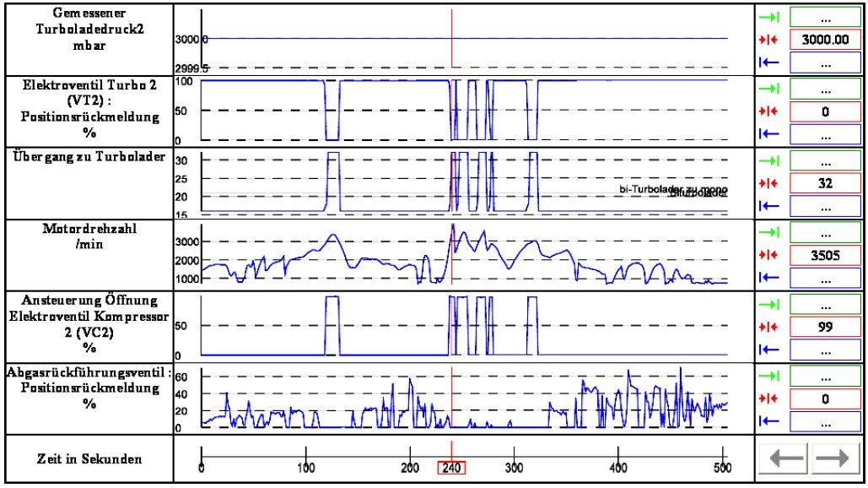Select the Gemessener Turboladedruck2 mbar label
This screenshot has width=868, height=488.
point(89,29)
